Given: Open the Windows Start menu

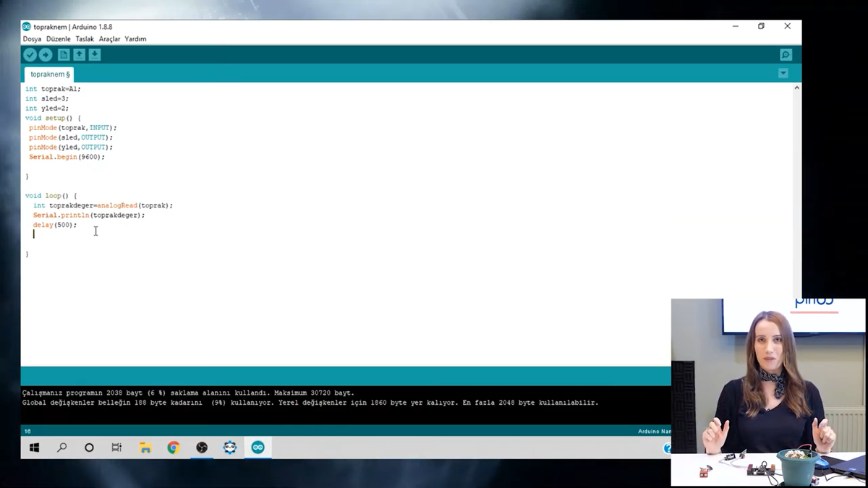Looking at the screenshot, I should [34, 448].
